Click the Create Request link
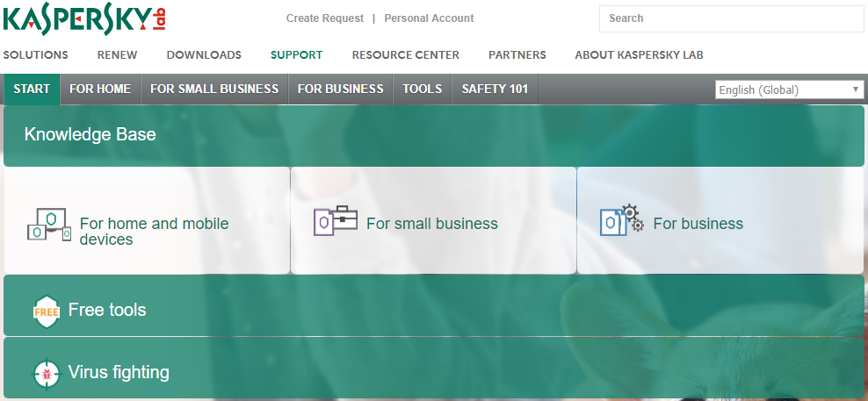 (x=325, y=18)
